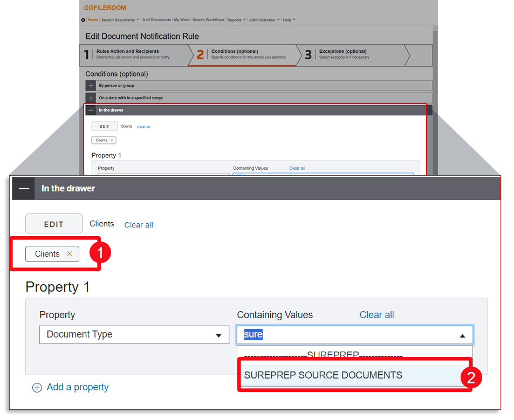Click small Clear all next to Clients

(143, 127)
